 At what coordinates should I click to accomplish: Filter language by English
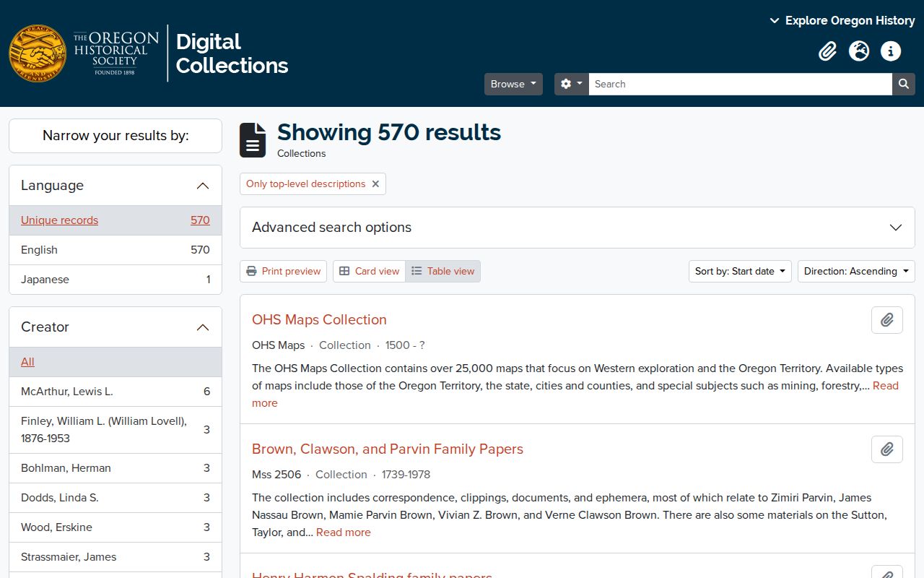pyautogui.click(x=115, y=250)
